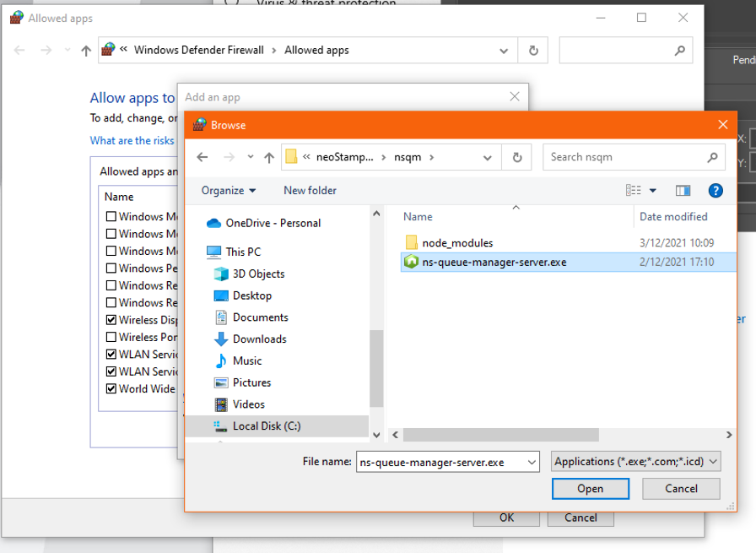Click the nsqm breadcrumb segment
The width and height of the screenshot is (756, 553).
coord(408,157)
